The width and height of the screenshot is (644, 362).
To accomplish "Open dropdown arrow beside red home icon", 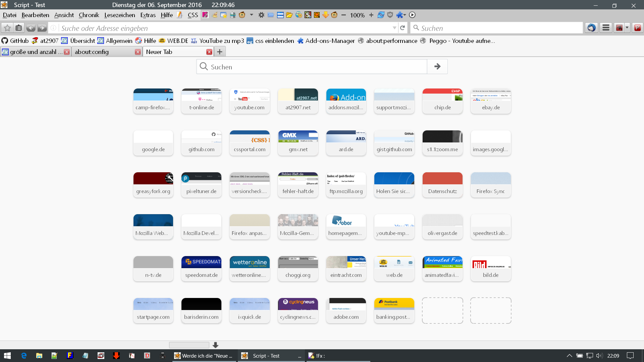I will click(627, 28).
